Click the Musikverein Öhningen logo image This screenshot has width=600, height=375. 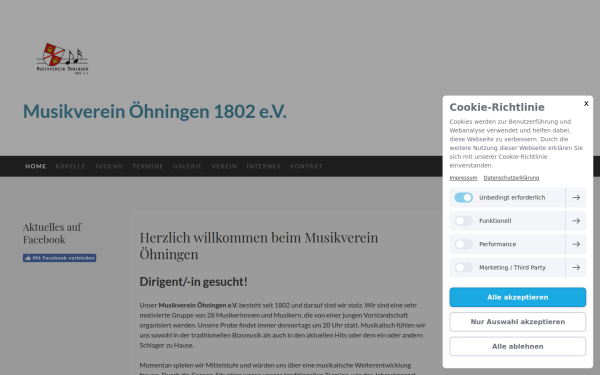pyautogui.click(x=62, y=59)
